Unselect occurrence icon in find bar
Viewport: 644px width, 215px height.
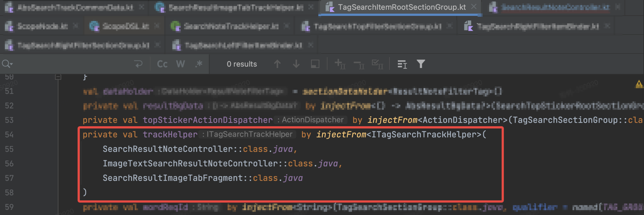tap(359, 64)
